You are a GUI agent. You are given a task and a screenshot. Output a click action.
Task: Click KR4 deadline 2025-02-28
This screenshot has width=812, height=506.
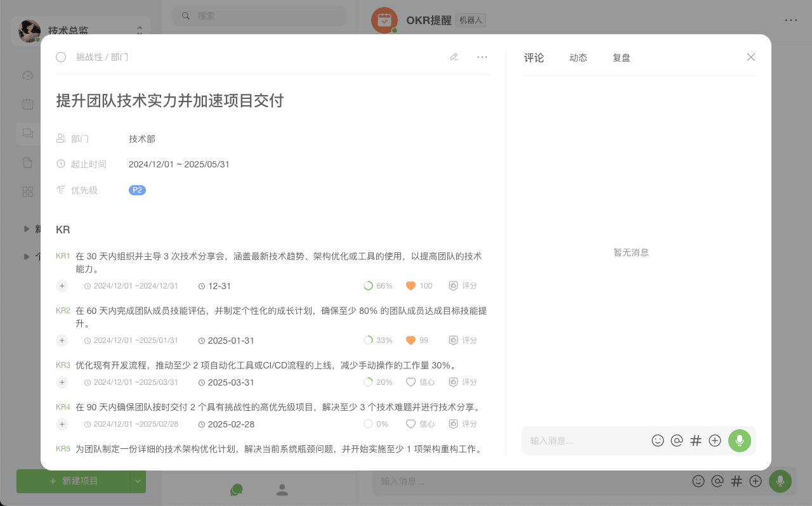pos(226,424)
